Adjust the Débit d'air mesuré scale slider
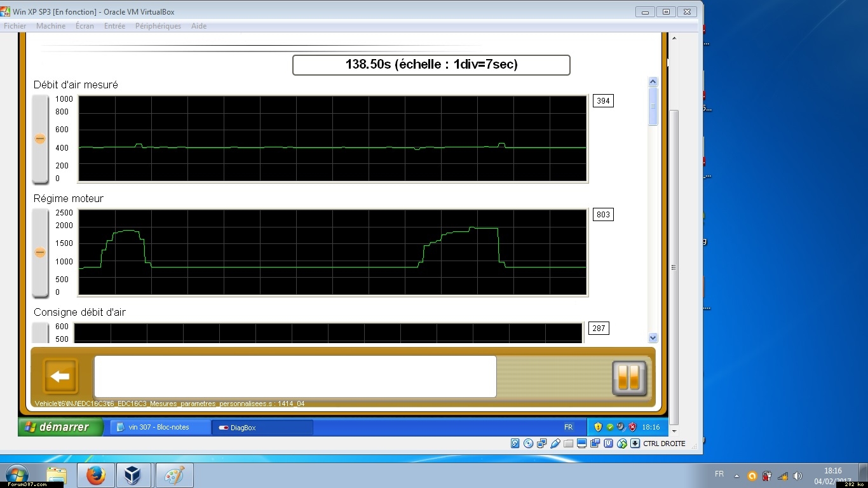The width and height of the screenshot is (868, 488). tap(40, 139)
